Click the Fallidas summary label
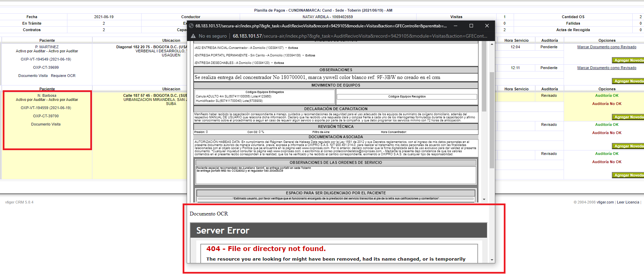Image resolution: width=644 pixels, height=276 pixels. click(573, 23)
